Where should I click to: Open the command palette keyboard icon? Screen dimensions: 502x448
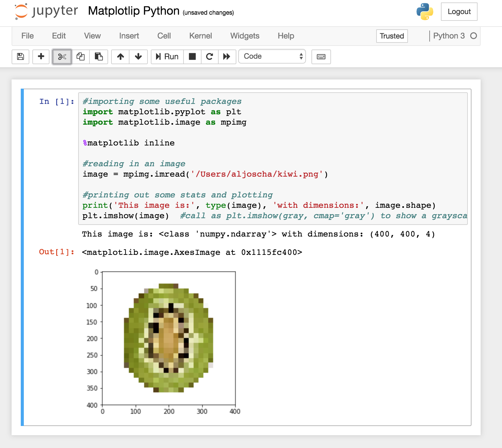tap(321, 57)
